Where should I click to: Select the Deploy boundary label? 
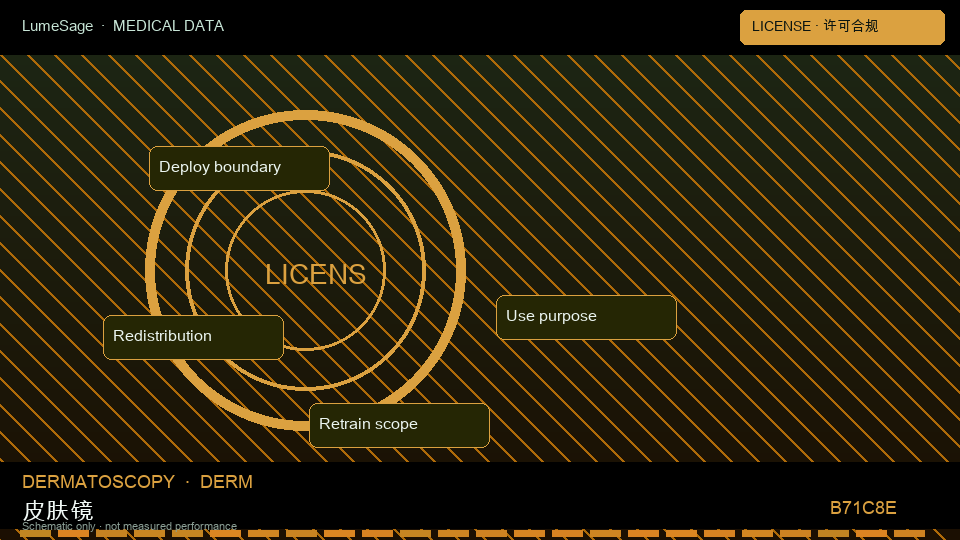239,168
